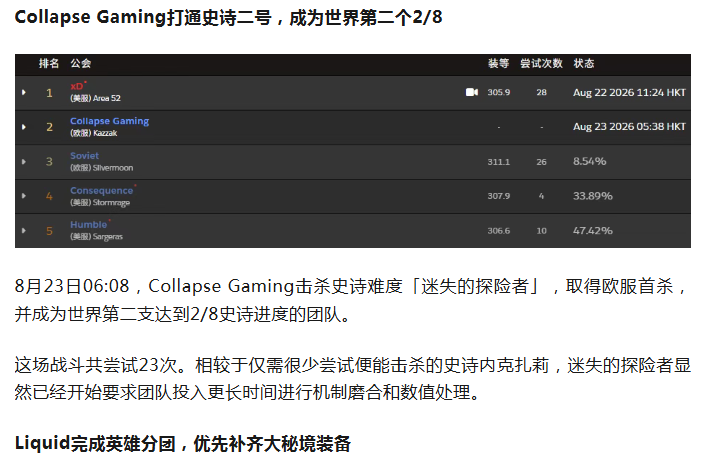
Task: Click the paragraph starting 这场战斗共尝试23次
Action: coord(353,379)
